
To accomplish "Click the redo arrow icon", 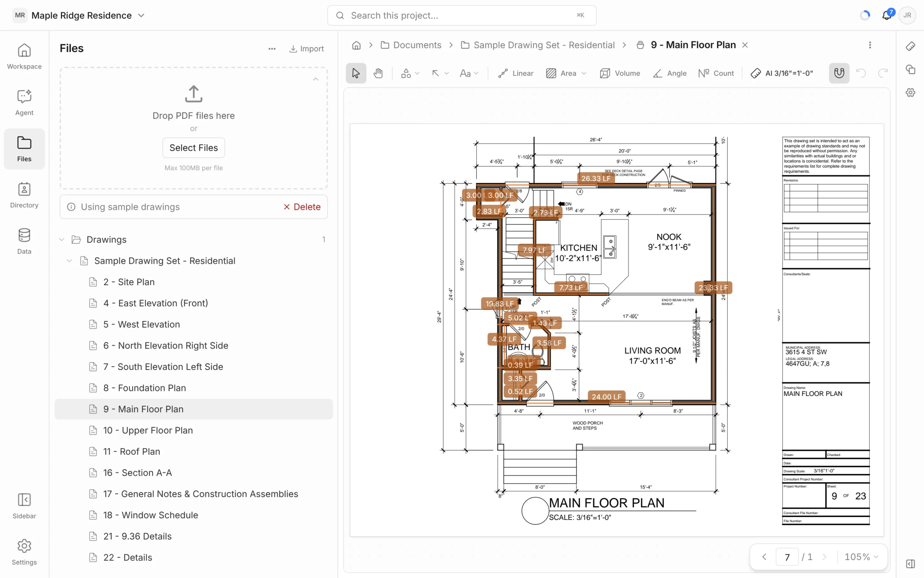I will (883, 73).
